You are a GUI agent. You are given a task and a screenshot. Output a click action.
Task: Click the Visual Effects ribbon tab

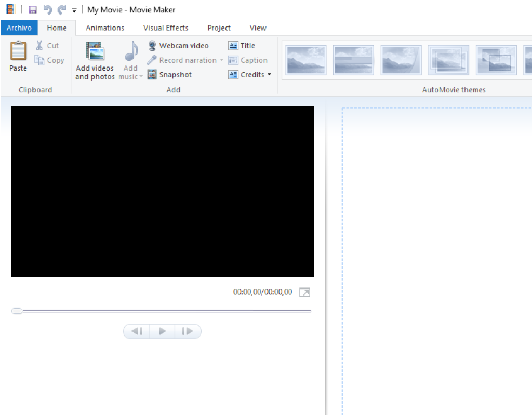(165, 28)
